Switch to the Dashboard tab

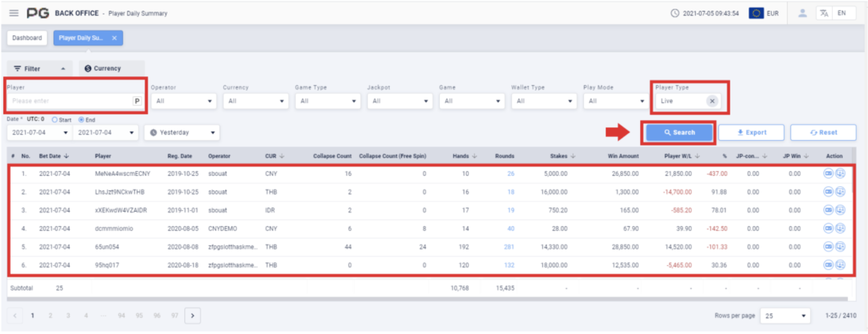[x=27, y=38]
